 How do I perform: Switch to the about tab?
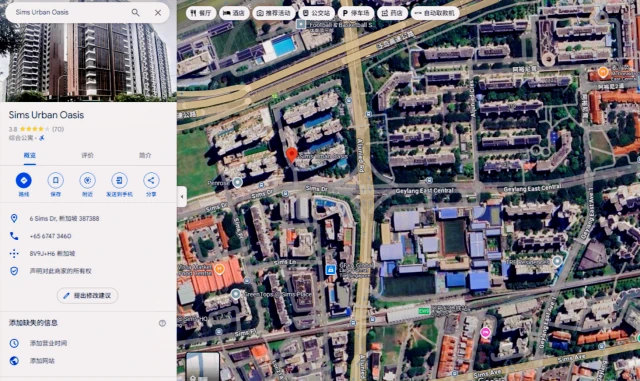pos(145,155)
